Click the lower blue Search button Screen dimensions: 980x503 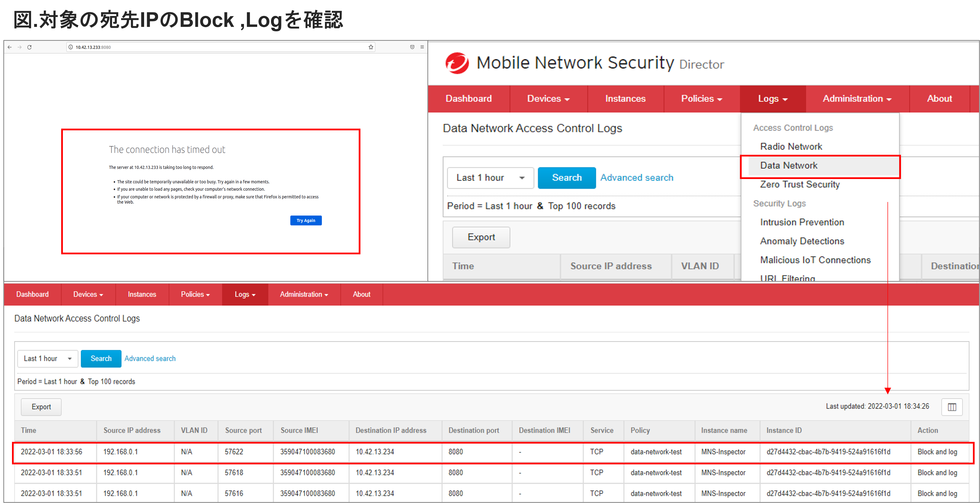(101, 358)
